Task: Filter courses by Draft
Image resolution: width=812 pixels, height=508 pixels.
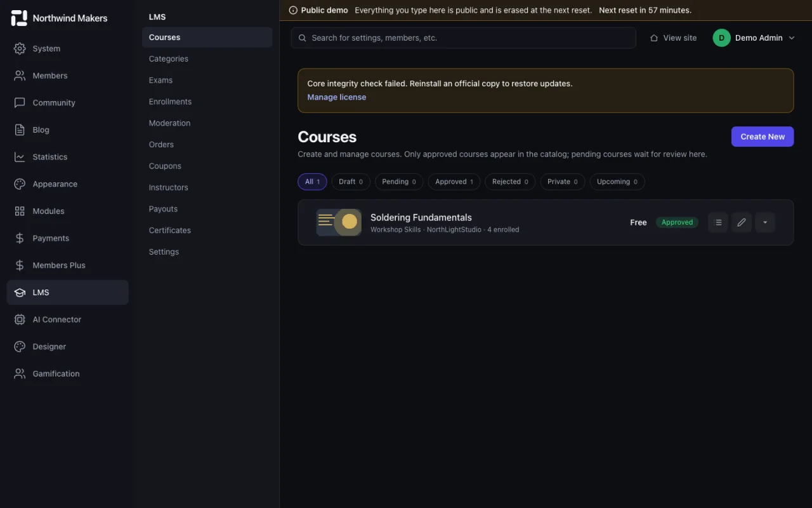Action: coord(351,182)
